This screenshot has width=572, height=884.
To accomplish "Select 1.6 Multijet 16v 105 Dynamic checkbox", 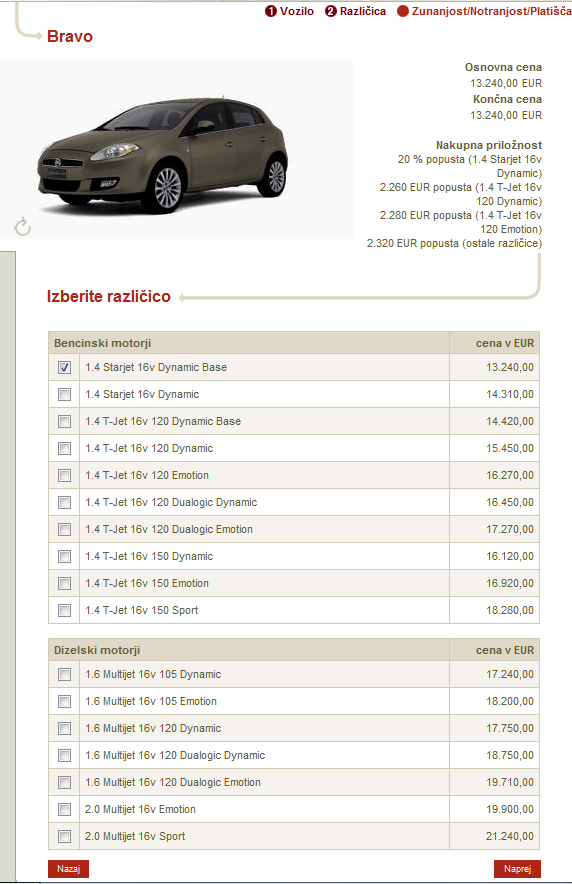I will tap(64, 675).
